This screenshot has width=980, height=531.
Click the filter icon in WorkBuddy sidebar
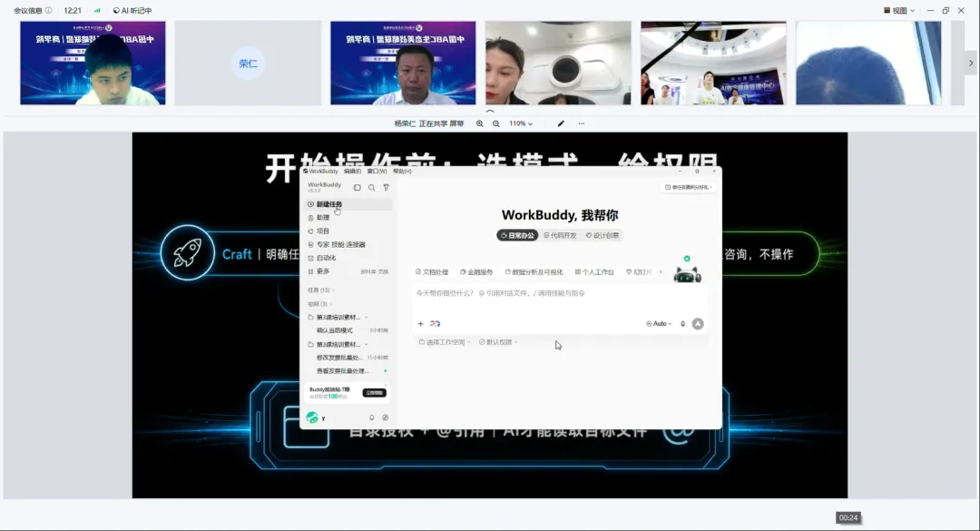coord(387,187)
